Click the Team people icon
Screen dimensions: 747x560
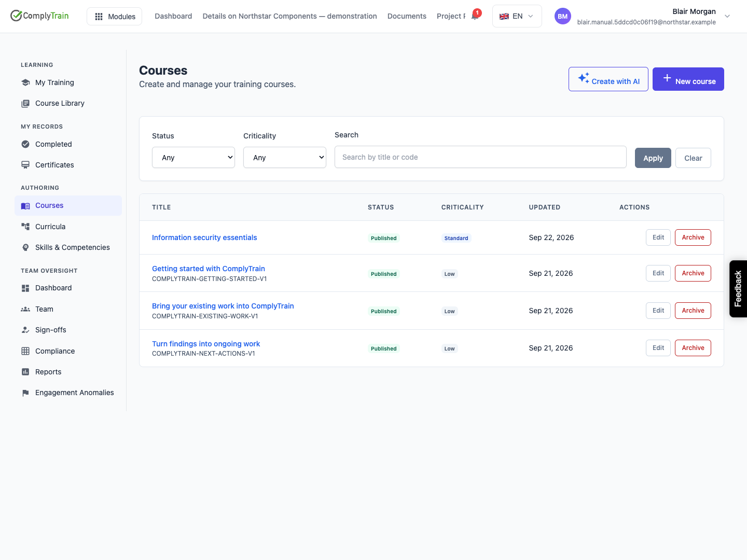click(x=25, y=309)
